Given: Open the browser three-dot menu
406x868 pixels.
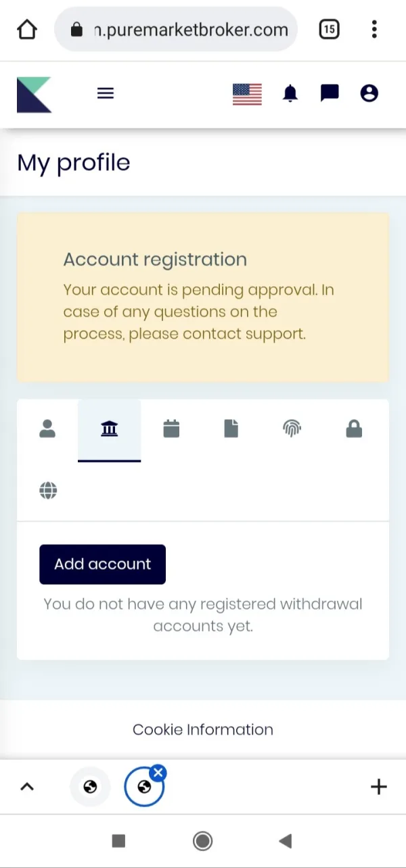Looking at the screenshot, I should [374, 29].
